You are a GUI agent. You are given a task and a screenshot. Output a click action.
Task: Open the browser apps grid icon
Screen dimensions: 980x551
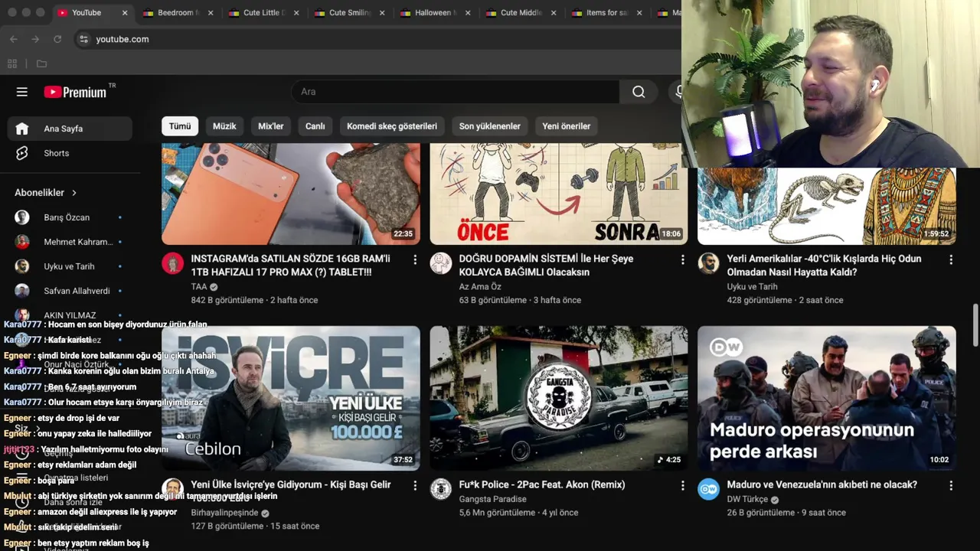[12, 64]
